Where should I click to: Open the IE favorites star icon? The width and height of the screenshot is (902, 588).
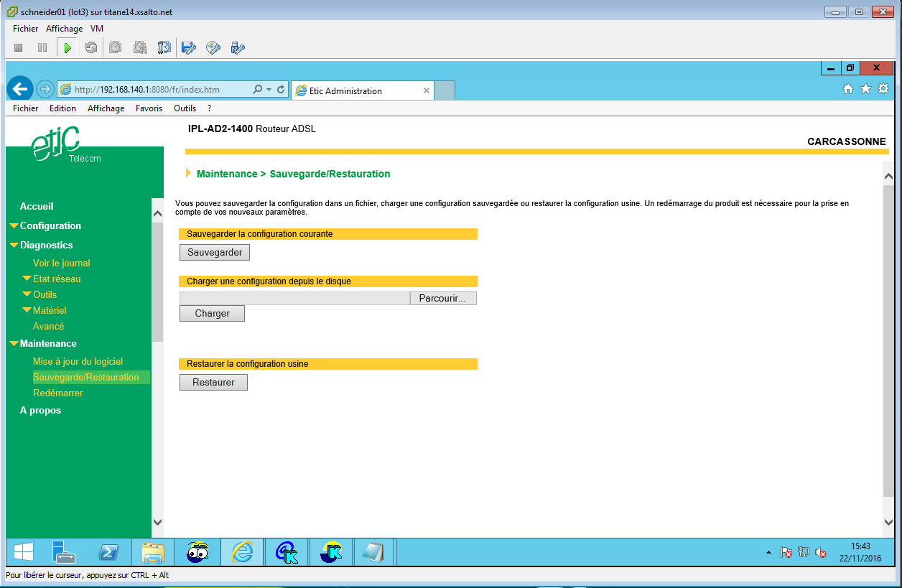(x=865, y=89)
